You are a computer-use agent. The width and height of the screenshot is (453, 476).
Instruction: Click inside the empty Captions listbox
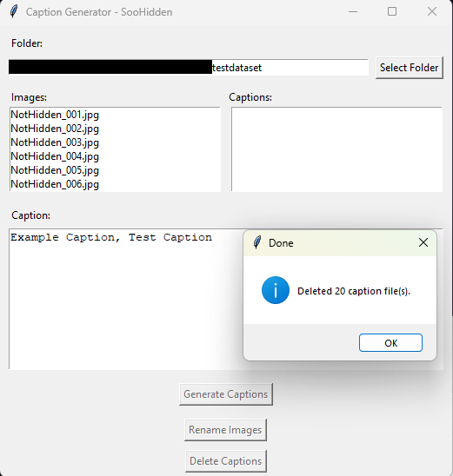(x=336, y=149)
